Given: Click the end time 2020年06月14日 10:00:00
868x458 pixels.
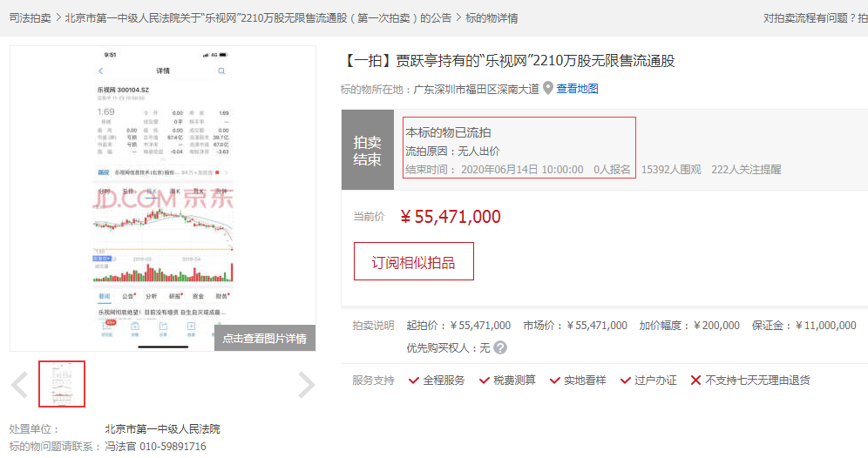Looking at the screenshot, I should pos(522,170).
